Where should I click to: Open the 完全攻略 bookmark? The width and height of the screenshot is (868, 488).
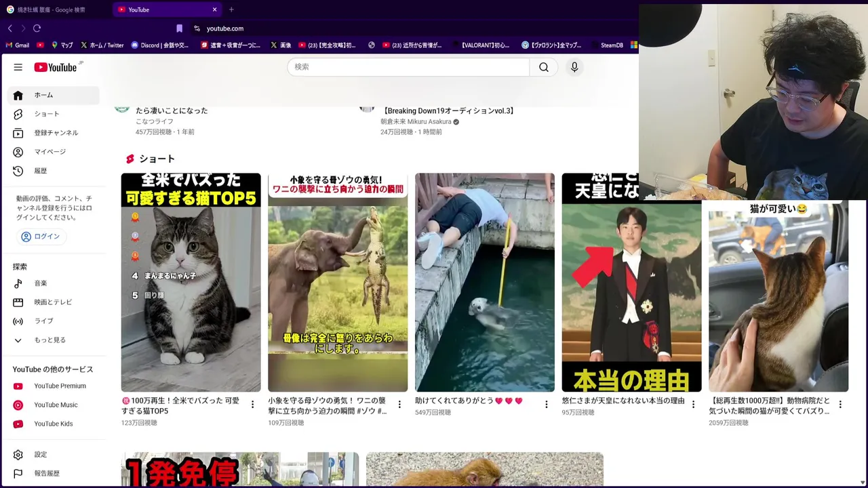tap(327, 45)
